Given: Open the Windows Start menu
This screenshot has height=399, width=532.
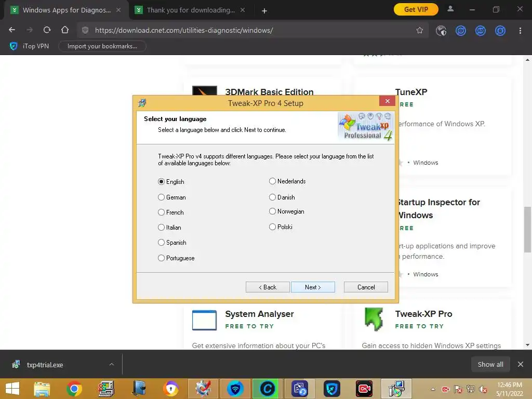Looking at the screenshot, I should [12, 389].
